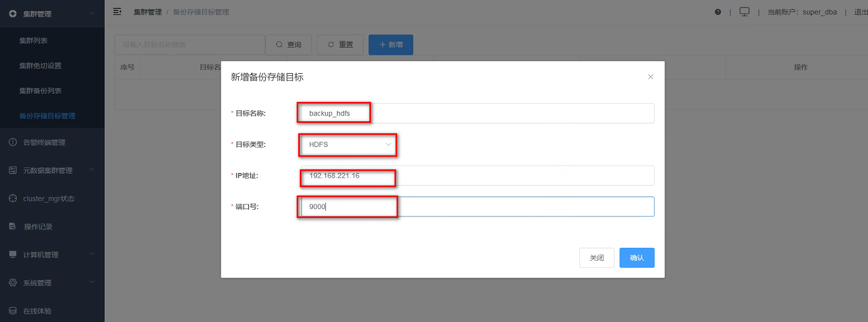Expand the 元数据集群管理 chevron
This screenshot has width=868, height=322.
92,170
